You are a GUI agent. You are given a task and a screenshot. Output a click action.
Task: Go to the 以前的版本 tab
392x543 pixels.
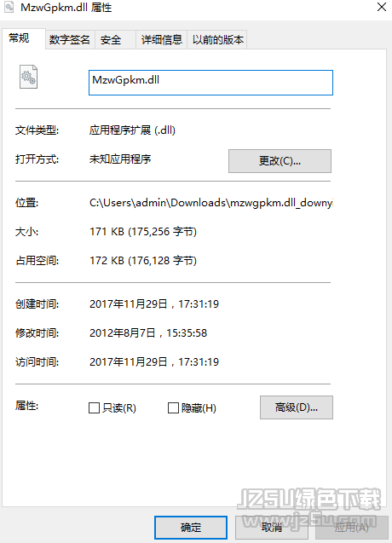coord(217,40)
